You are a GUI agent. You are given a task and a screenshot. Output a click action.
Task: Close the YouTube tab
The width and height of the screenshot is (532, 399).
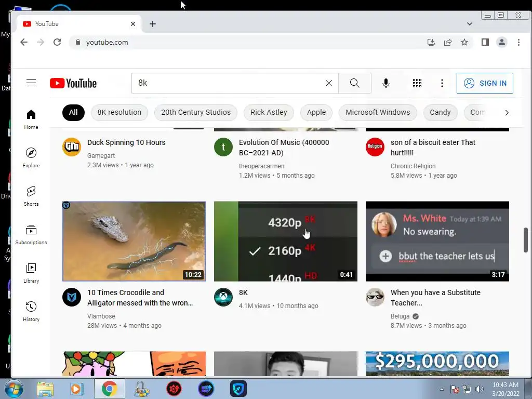(x=133, y=24)
